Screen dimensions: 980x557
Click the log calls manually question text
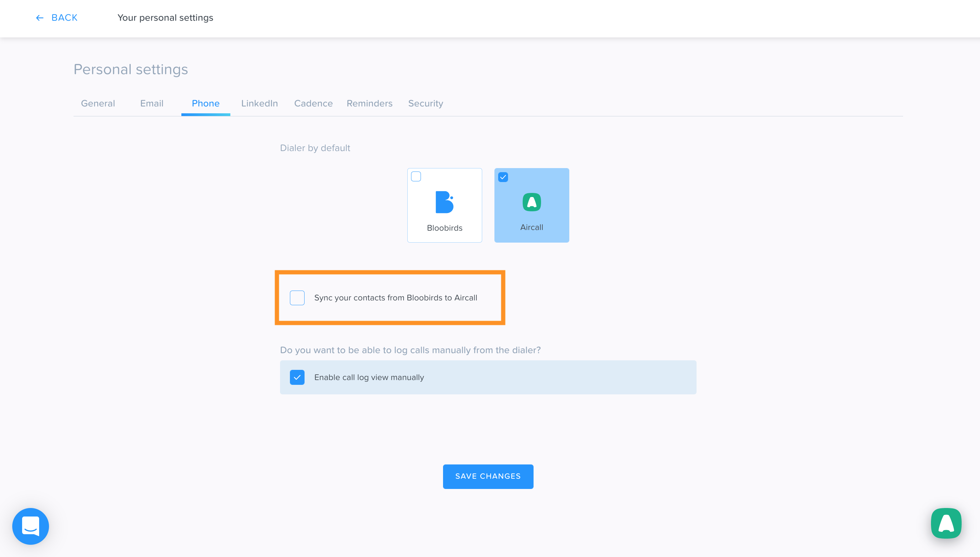[x=410, y=350]
